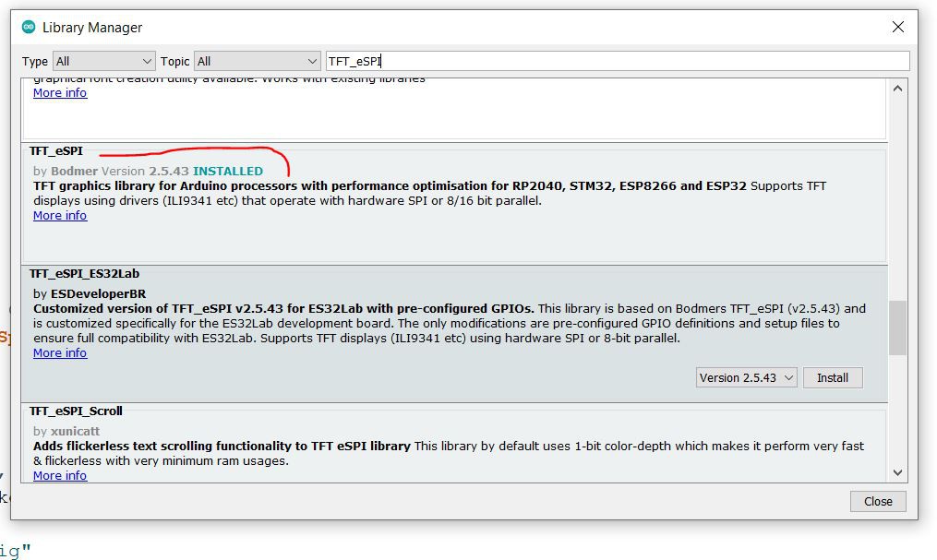This screenshot has width=937, height=560.
Task: Open More info link for TFT_eSPI_Scroll
Action: pos(60,476)
